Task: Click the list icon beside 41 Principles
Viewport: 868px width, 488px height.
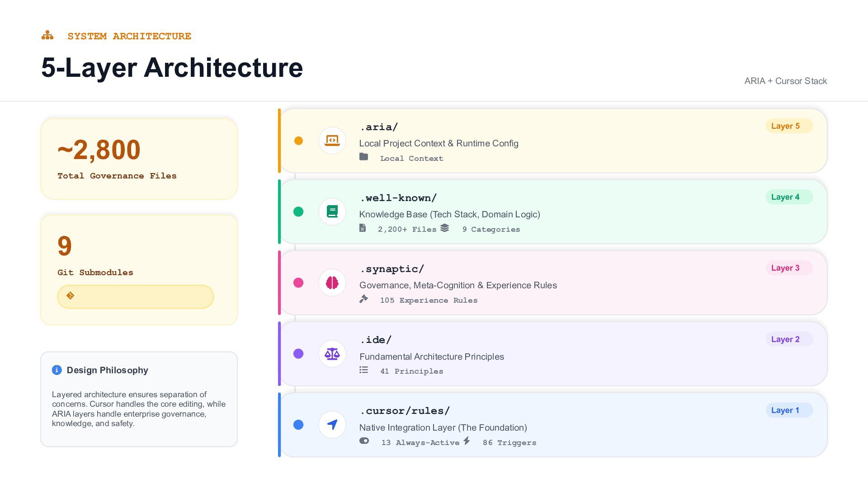Action: coord(363,370)
